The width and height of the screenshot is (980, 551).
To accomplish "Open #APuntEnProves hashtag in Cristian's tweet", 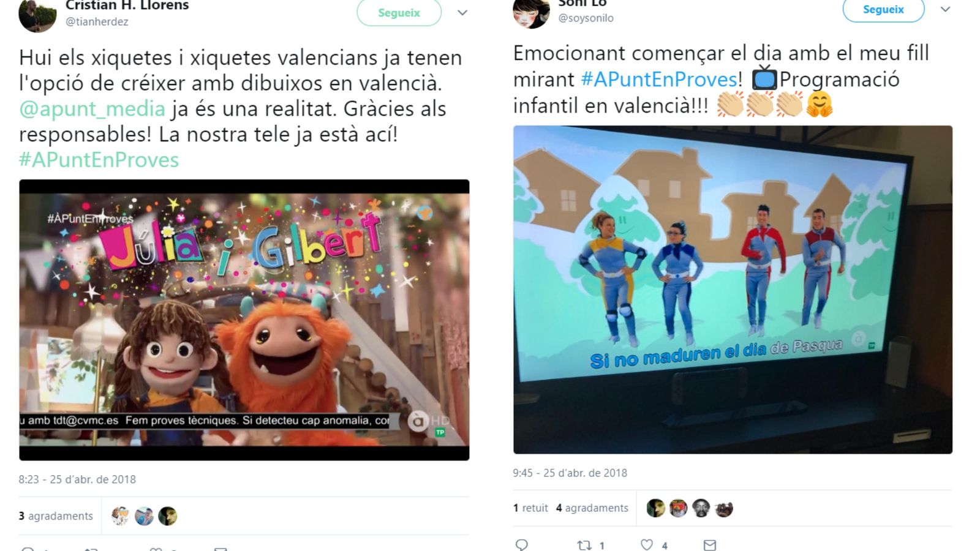I will pos(99,160).
